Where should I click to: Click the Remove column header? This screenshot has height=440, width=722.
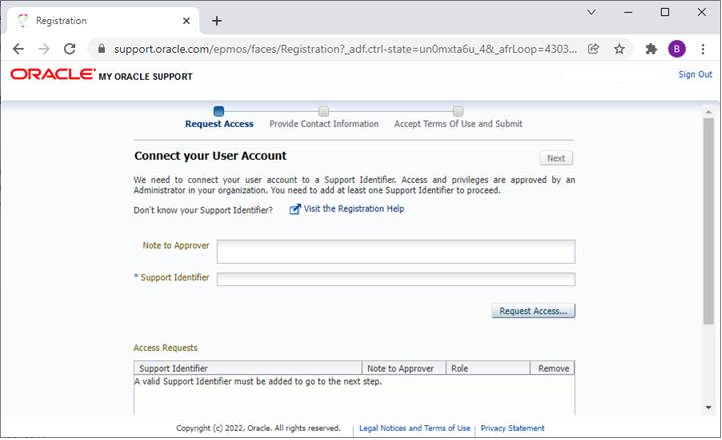[x=553, y=368]
